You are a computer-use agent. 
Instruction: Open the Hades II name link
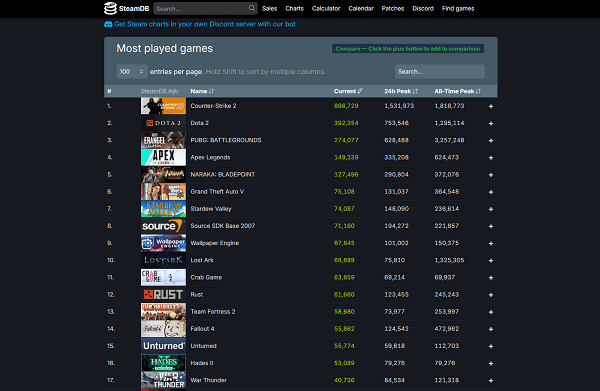pos(202,363)
